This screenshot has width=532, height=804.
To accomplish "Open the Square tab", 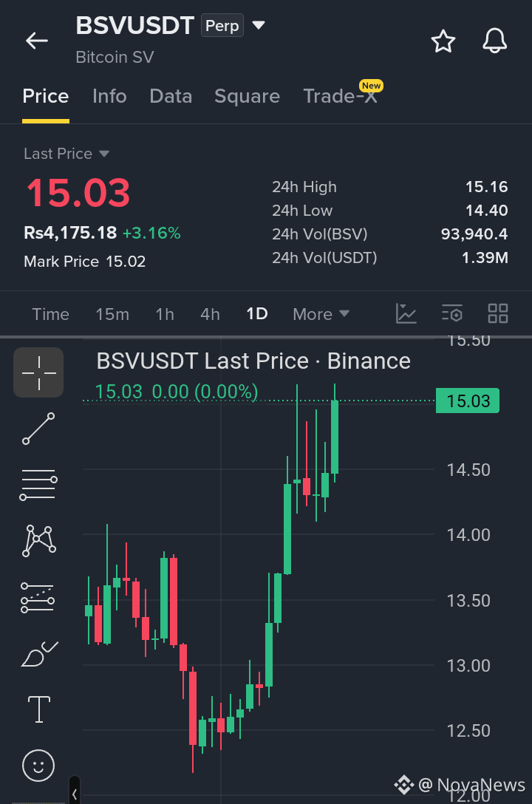I will pyautogui.click(x=247, y=96).
